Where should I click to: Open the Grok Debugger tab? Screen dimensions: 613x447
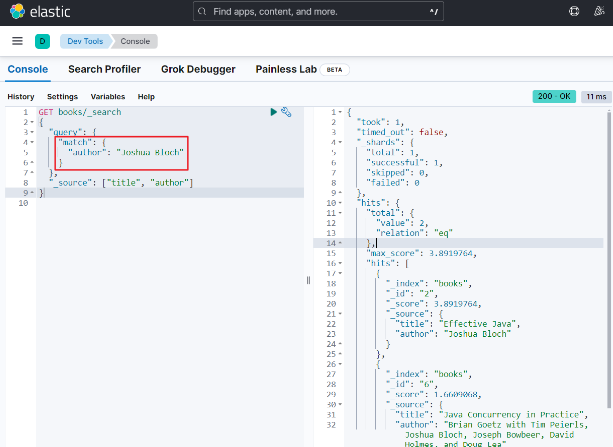tap(198, 69)
